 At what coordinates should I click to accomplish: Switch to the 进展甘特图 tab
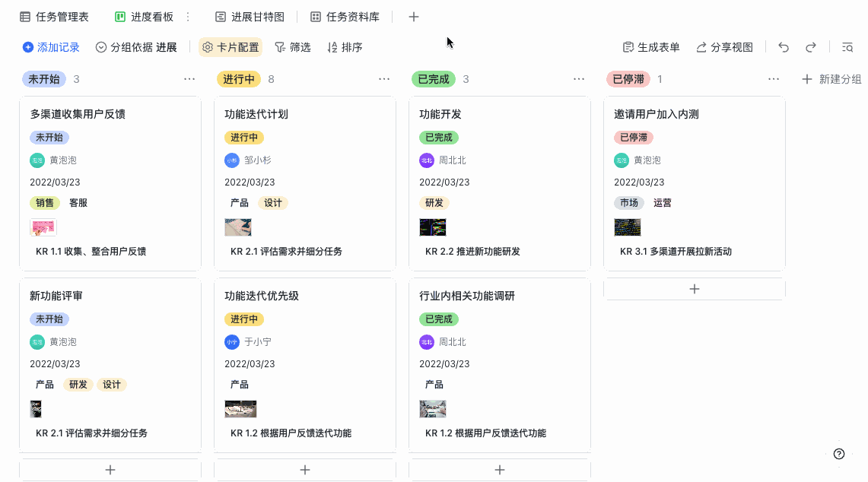250,17
